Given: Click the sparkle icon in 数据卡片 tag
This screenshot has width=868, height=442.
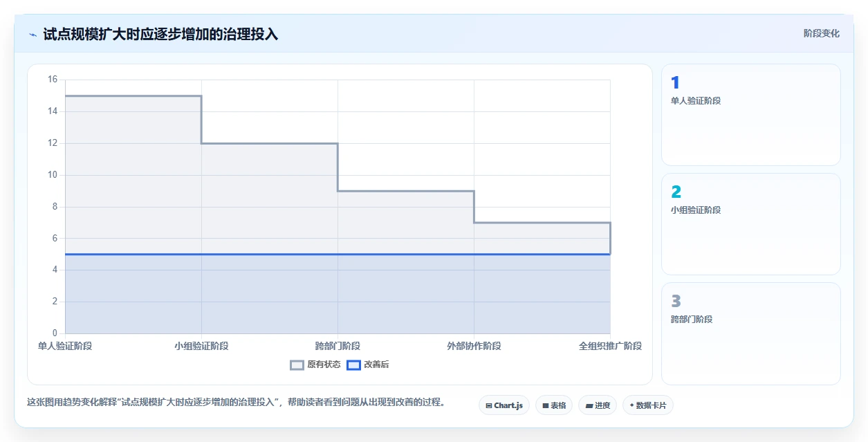Looking at the screenshot, I should tap(631, 406).
